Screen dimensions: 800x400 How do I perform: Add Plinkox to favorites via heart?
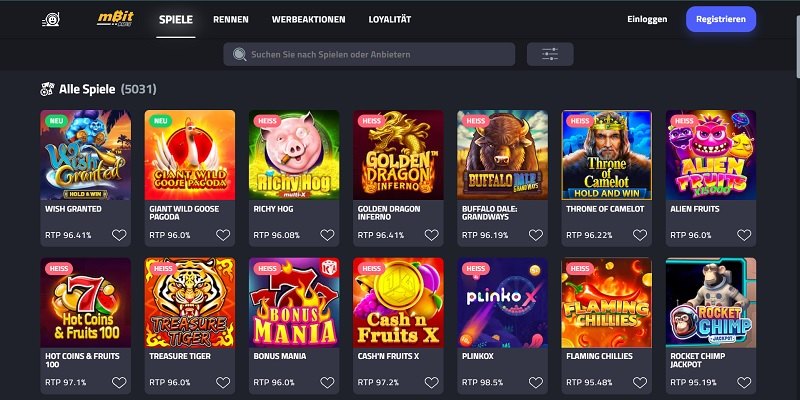click(x=536, y=383)
